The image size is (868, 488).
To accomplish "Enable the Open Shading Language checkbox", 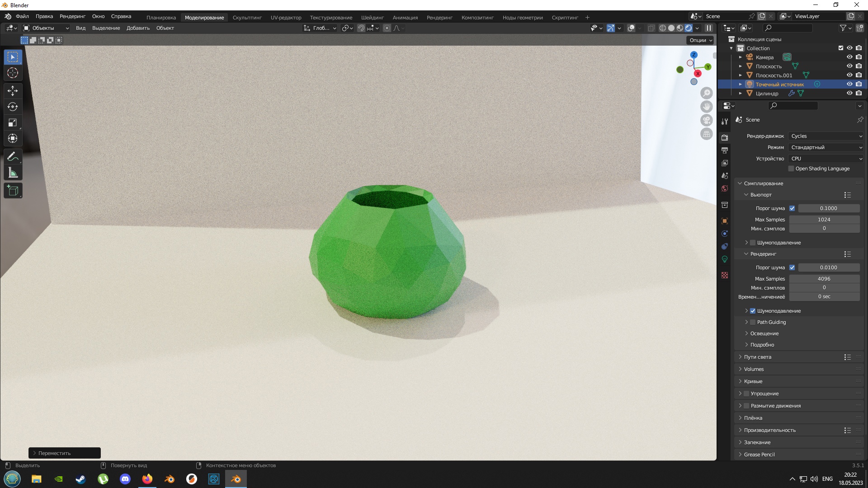I will click(791, 169).
